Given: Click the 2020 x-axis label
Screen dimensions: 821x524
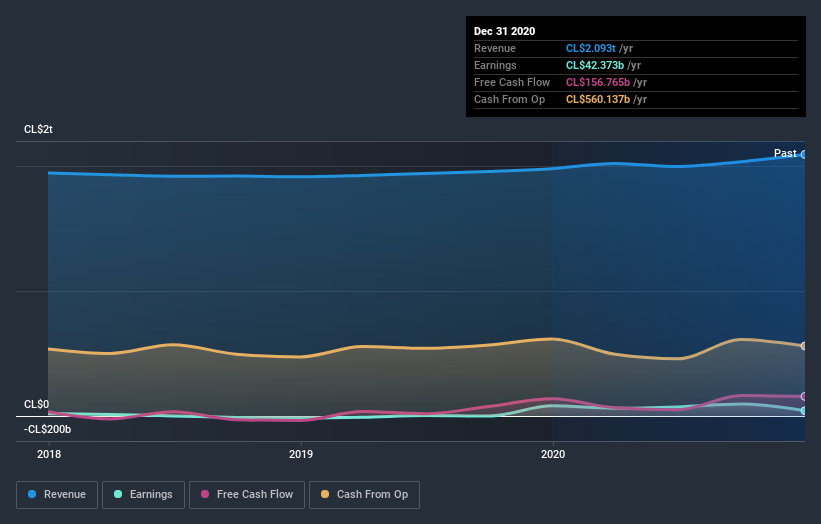Looking at the screenshot, I should tap(553, 454).
